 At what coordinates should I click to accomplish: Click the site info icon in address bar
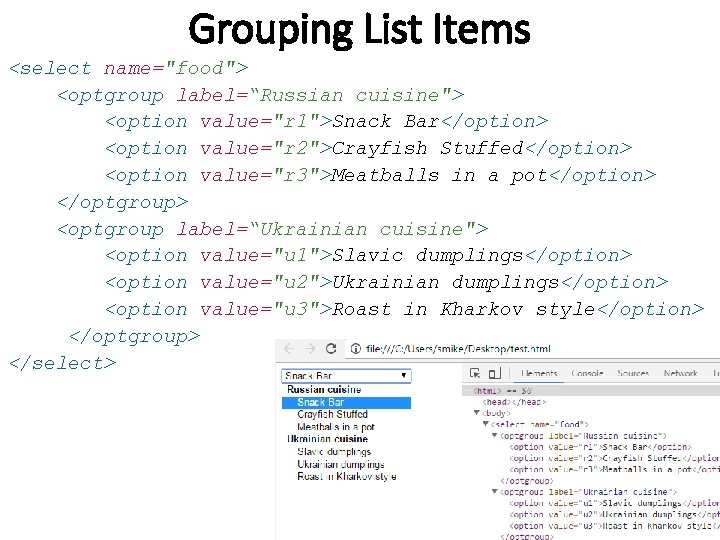coord(355,349)
